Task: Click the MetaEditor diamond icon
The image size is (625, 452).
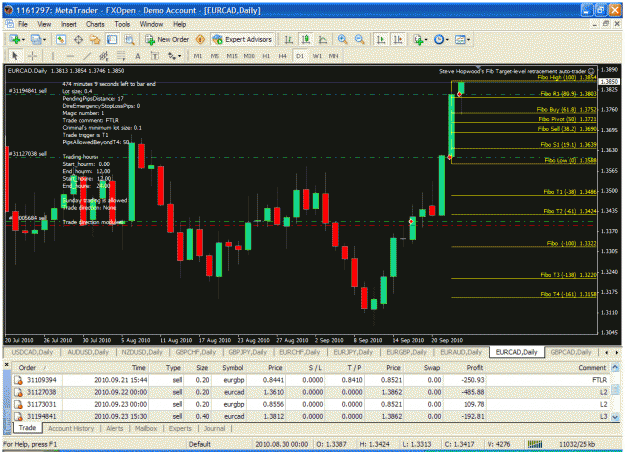Action: pos(200,39)
